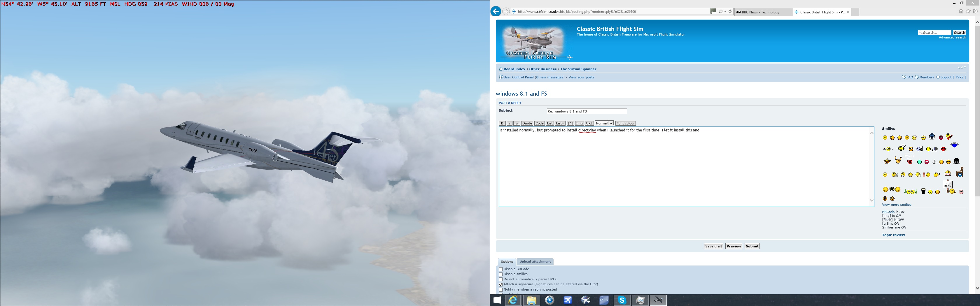
Task: Open the Board index link
Action: click(x=514, y=69)
